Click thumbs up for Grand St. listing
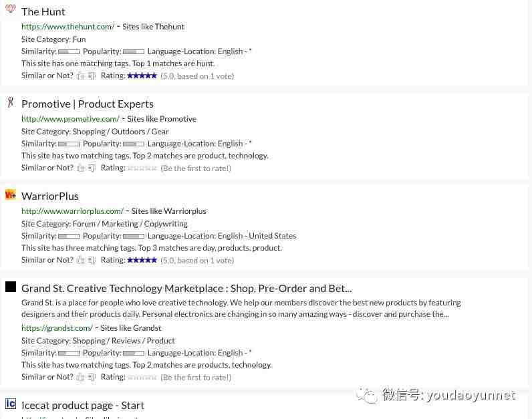This screenshot has width=532, height=419. (x=81, y=378)
